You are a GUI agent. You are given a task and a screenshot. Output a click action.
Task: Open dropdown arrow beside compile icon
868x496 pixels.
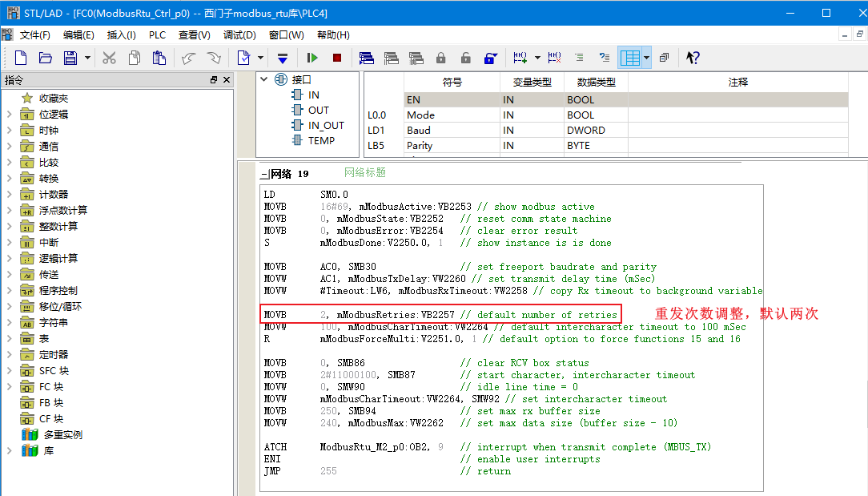click(261, 58)
